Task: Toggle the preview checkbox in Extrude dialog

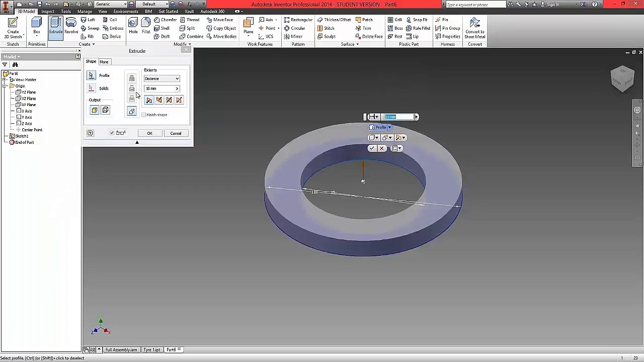Action: (112, 133)
